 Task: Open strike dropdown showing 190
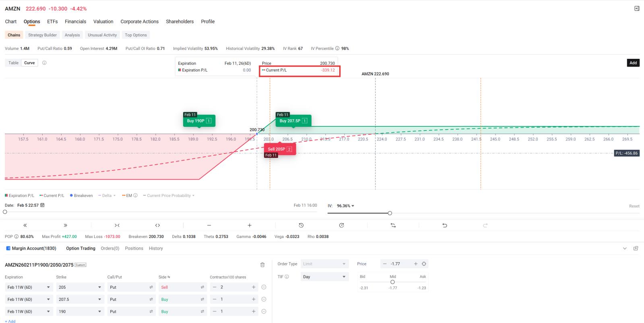coord(80,311)
